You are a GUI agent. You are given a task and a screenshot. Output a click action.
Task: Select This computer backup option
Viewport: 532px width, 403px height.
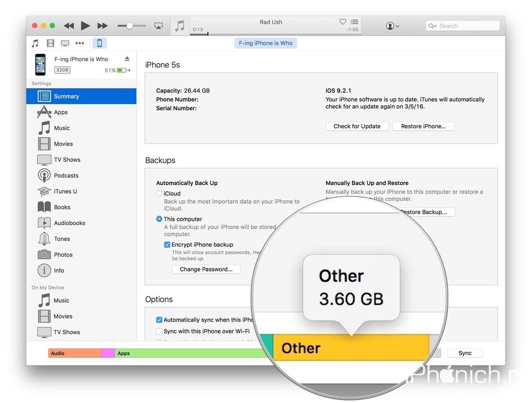[x=159, y=219]
